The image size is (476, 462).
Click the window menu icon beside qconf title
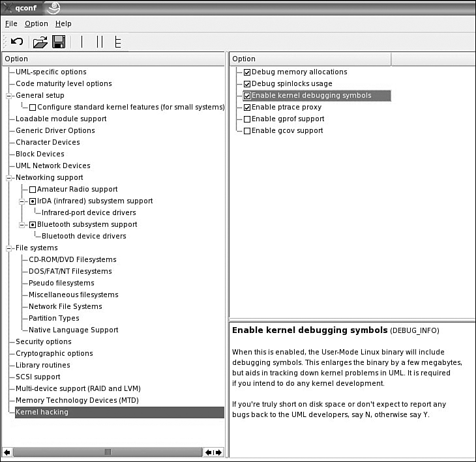(8, 7)
